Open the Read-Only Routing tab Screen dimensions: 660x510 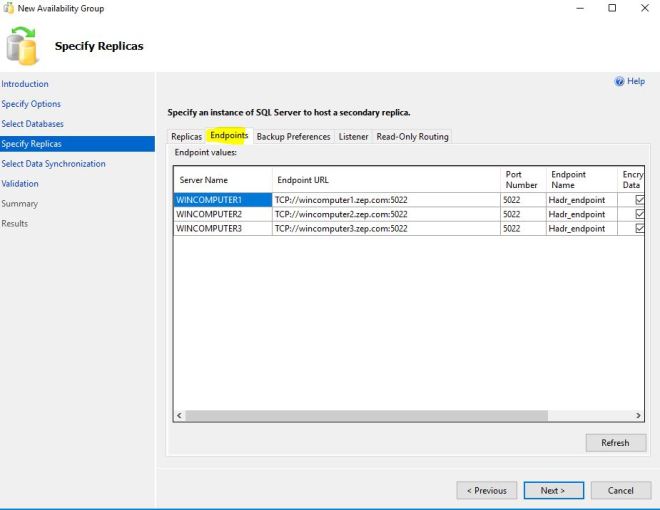412,137
